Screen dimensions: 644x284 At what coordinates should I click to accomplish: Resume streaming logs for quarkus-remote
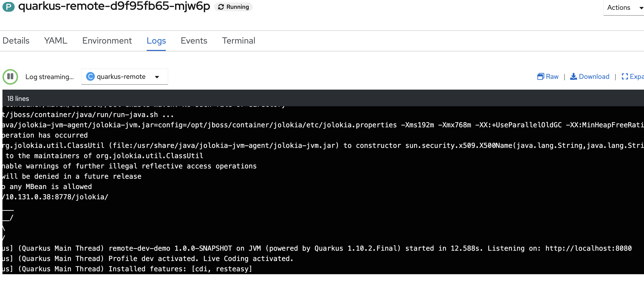click(x=10, y=77)
